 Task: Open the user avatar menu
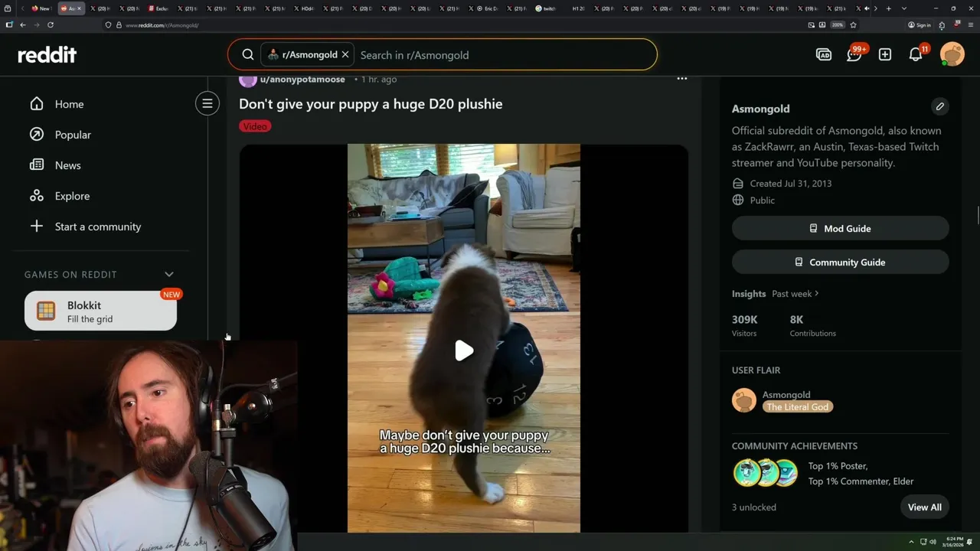point(952,54)
